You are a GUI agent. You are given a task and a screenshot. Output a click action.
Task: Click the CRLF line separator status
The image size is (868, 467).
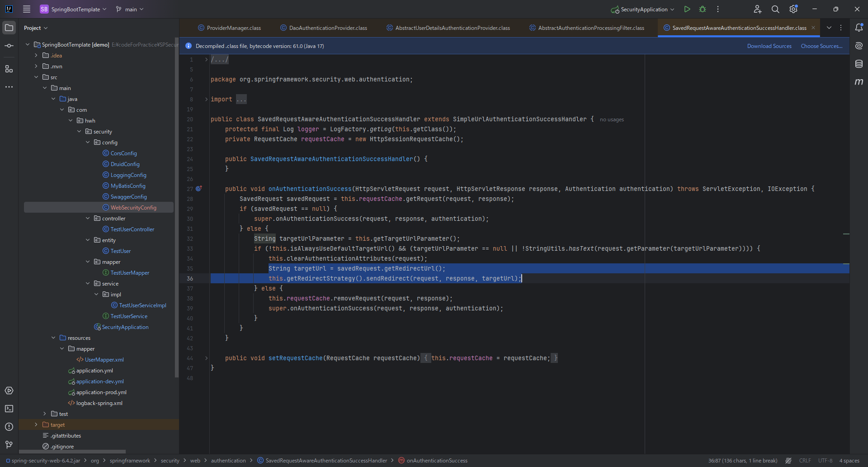click(x=805, y=461)
